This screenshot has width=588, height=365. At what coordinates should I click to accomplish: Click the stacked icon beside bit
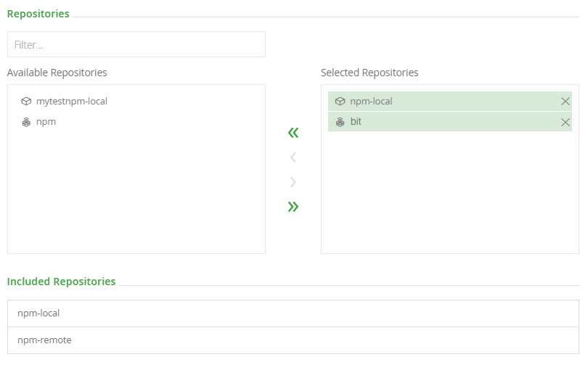pos(340,122)
